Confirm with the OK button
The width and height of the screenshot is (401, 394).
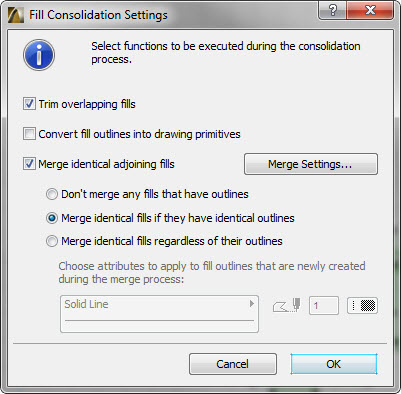pyautogui.click(x=334, y=364)
